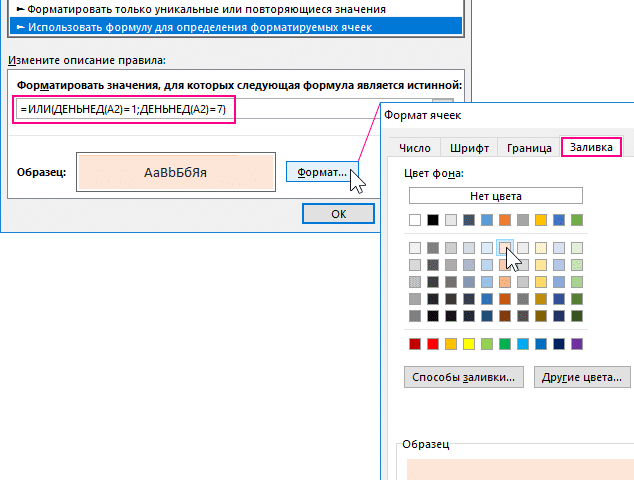Pick bright red in bottom standard colors row
The height and width of the screenshot is (480, 634).
[433, 344]
